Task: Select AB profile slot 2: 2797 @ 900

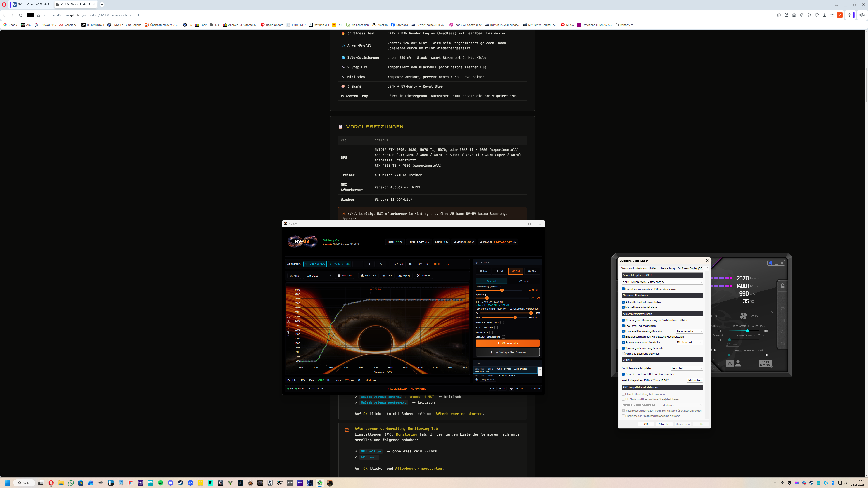Action: tap(340, 264)
